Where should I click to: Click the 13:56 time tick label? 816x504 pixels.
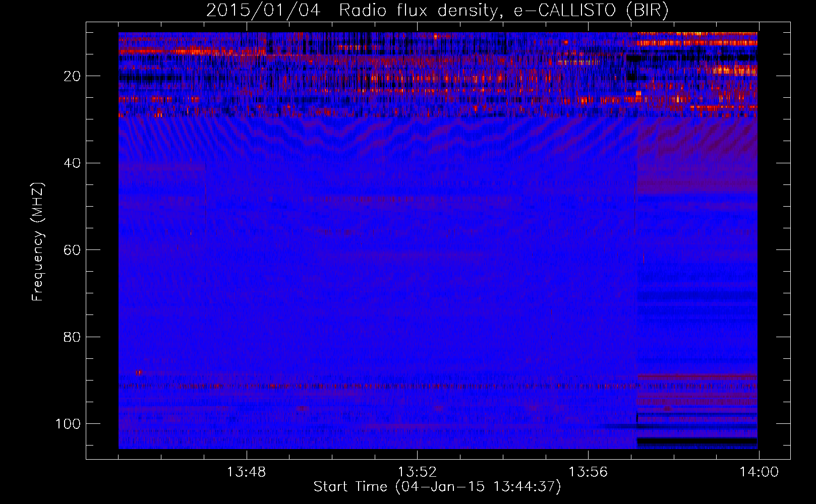(x=588, y=472)
